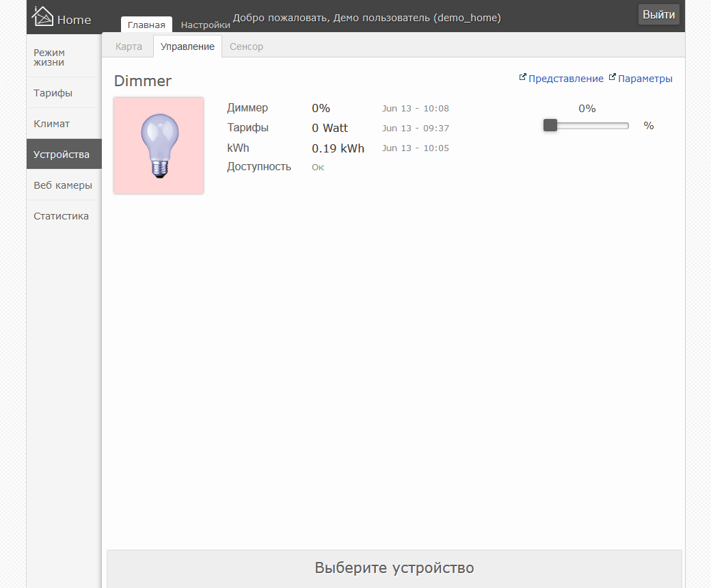711x588 pixels.
Task: Click the kWh row label
Action: [x=238, y=148]
